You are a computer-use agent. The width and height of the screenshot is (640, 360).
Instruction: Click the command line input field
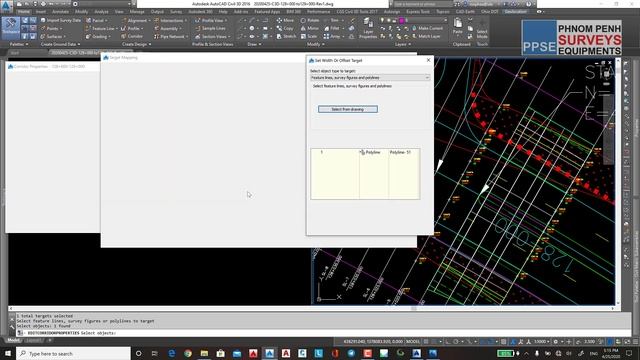point(322,333)
